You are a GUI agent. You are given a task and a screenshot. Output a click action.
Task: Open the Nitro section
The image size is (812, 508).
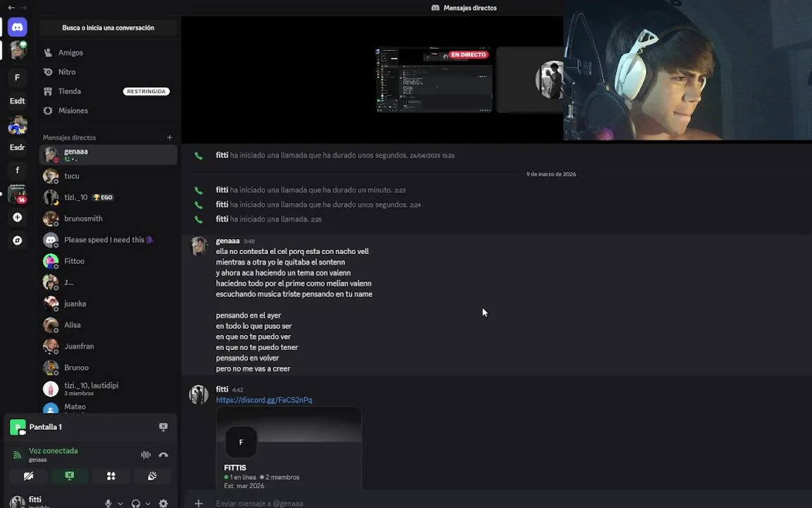tap(109, 71)
